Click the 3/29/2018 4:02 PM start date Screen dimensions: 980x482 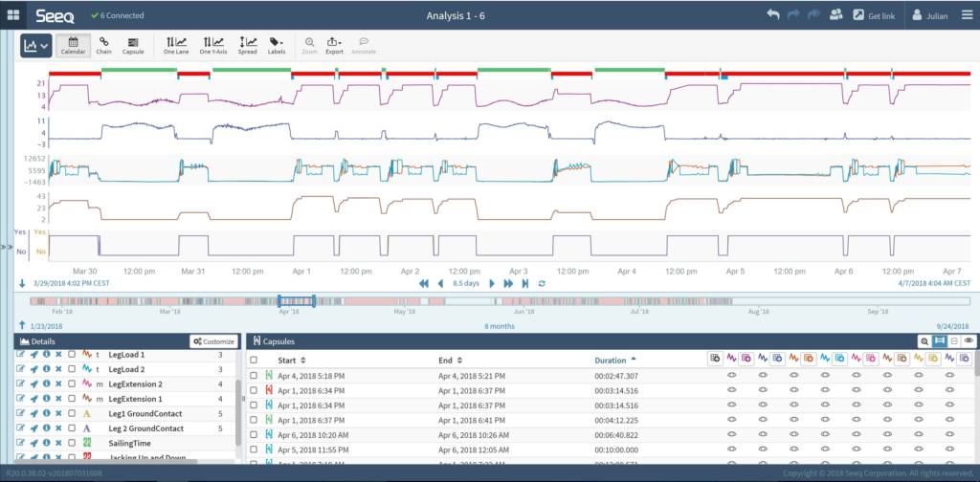coord(71,283)
